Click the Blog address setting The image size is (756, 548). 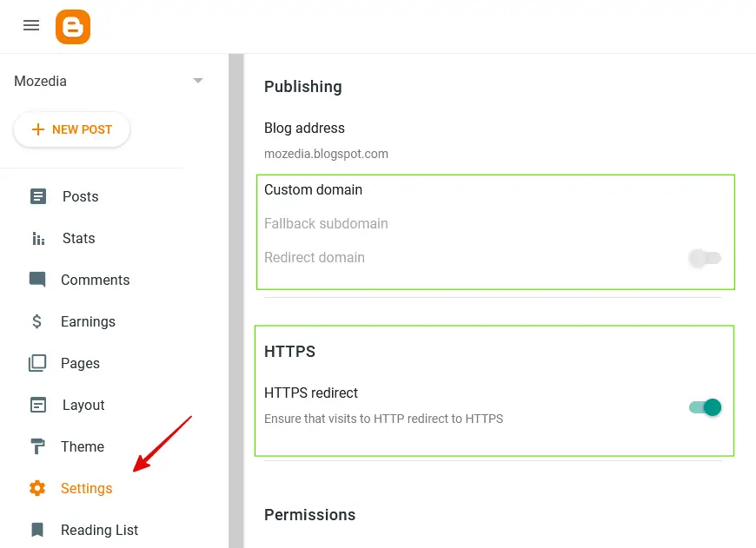(x=304, y=129)
